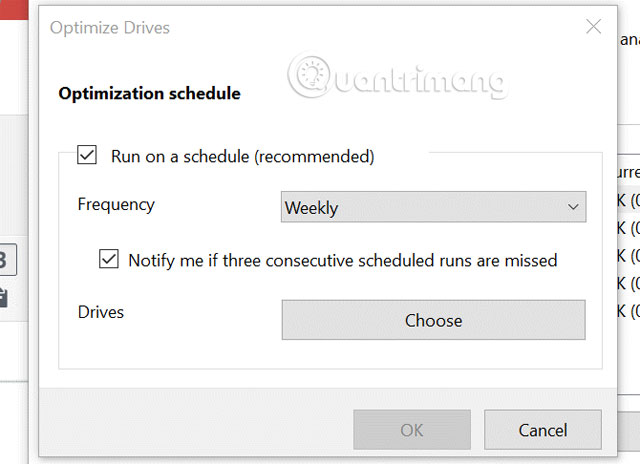Image resolution: width=640 pixels, height=464 pixels.
Task: Toggle the Notify me if runs missed checkbox
Action: 109,260
